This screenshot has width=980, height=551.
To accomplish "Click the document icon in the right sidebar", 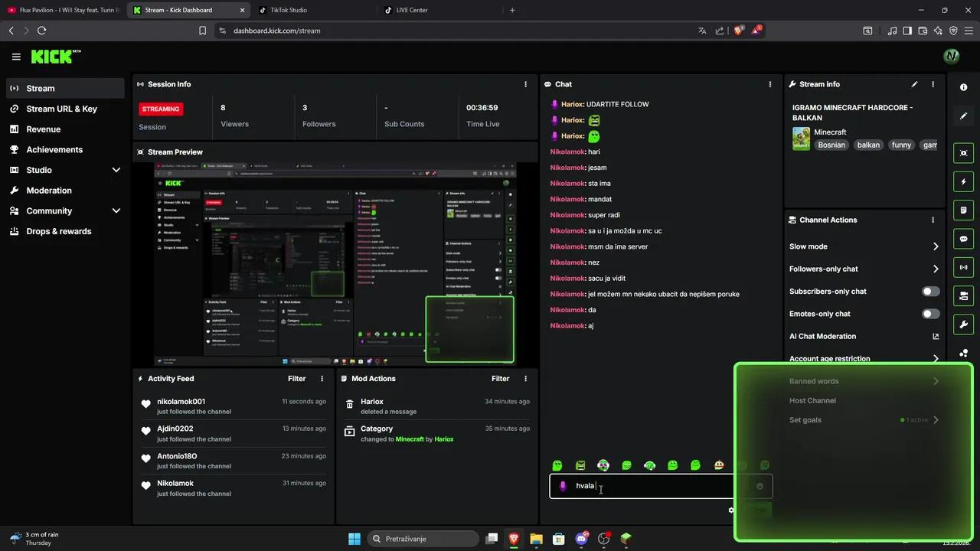I will pyautogui.click(x=964, y=210).
